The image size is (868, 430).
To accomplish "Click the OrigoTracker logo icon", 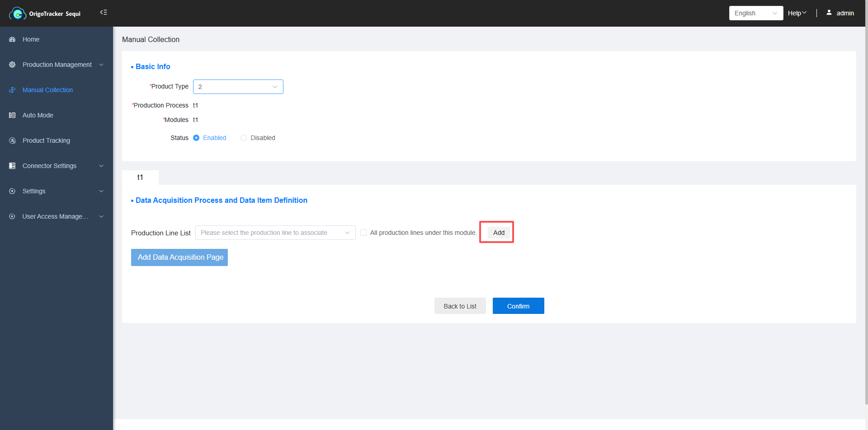I will [x=17, y=14].
